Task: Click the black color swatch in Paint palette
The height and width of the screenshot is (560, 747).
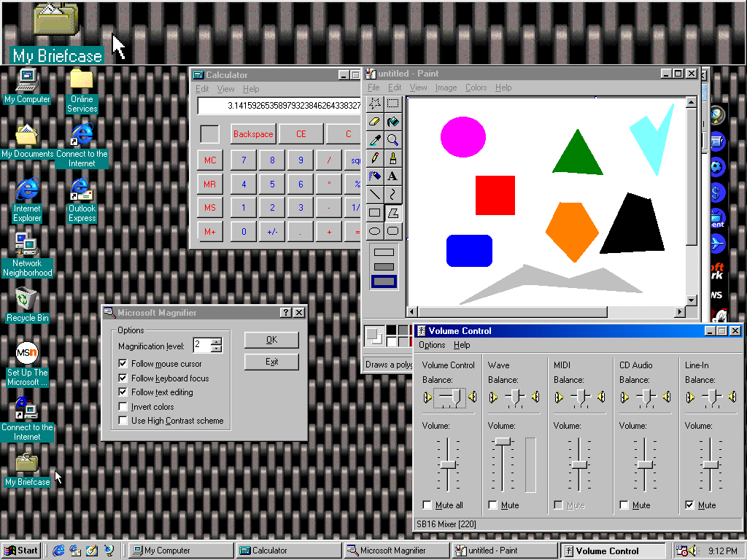Action: (x=392, y=330)
